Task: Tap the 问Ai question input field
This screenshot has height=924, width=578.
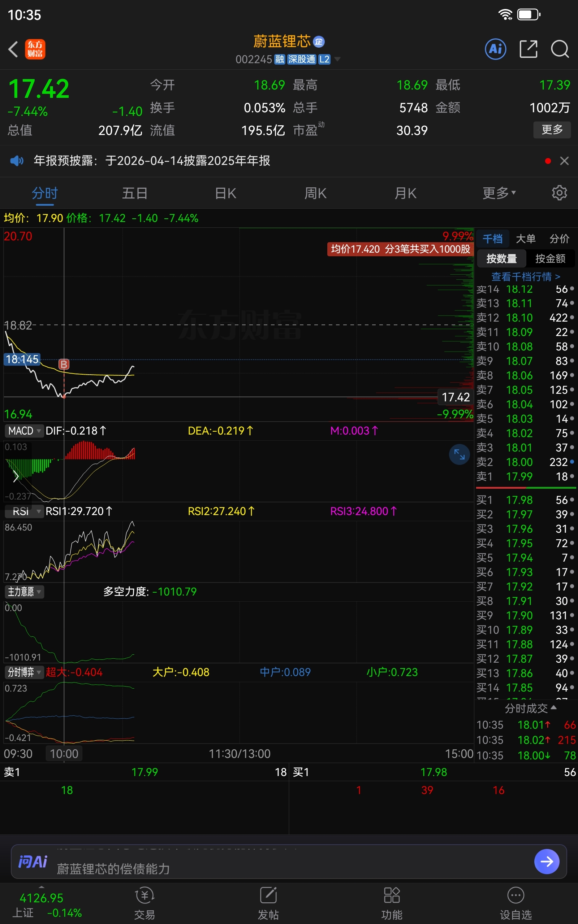Action: click(x=289, y=862)
